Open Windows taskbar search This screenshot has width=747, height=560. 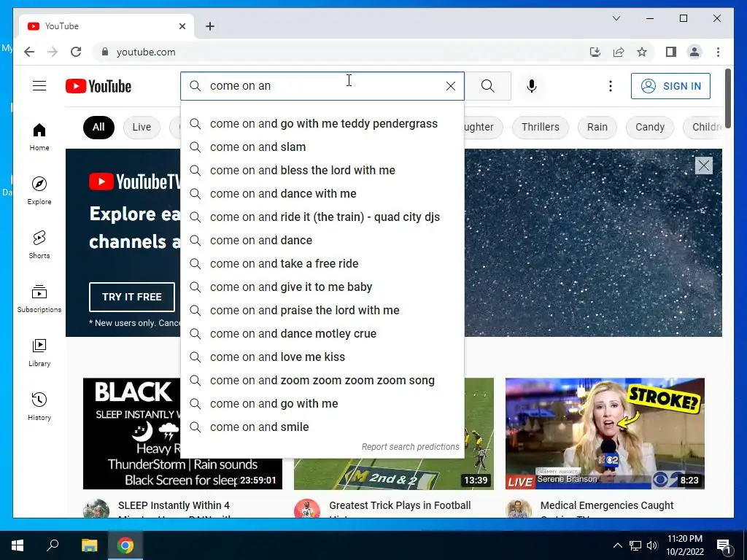(x=53, y=545)
